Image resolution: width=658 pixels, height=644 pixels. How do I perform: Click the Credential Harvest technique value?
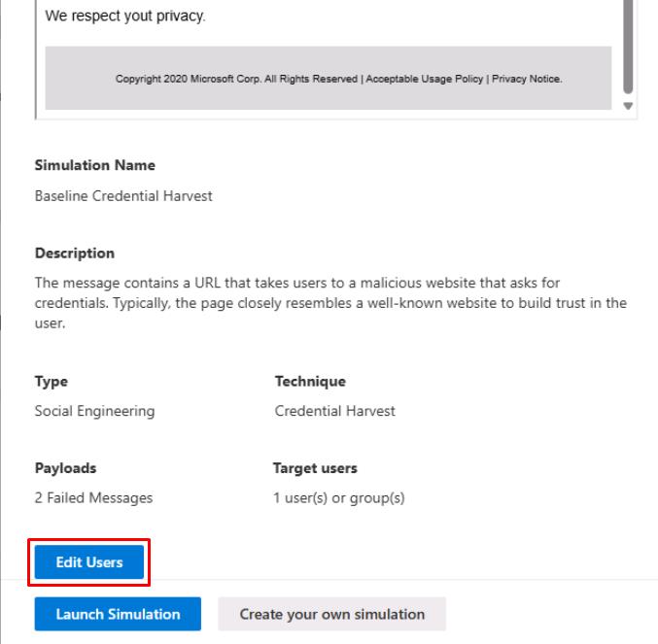[x=334, y=411]
